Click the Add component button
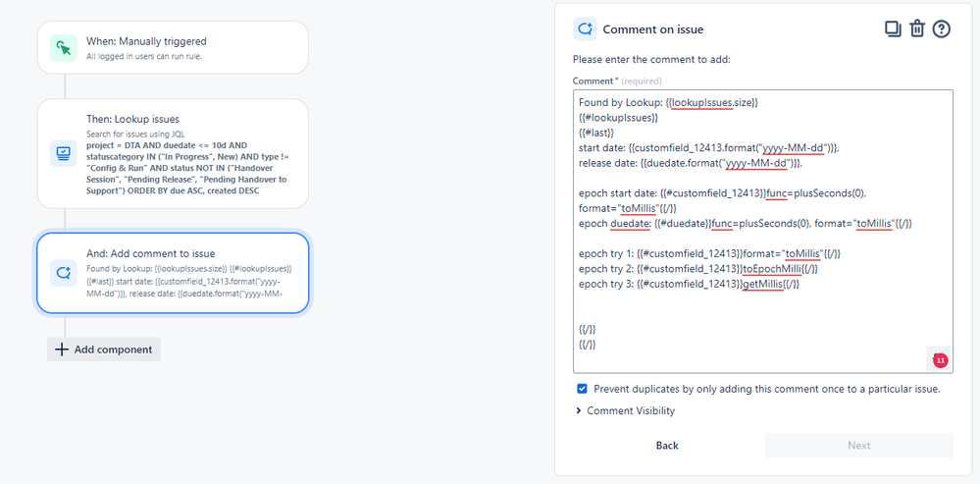The width and height of the screenshot is (980, 484). [x=104, y=350]
